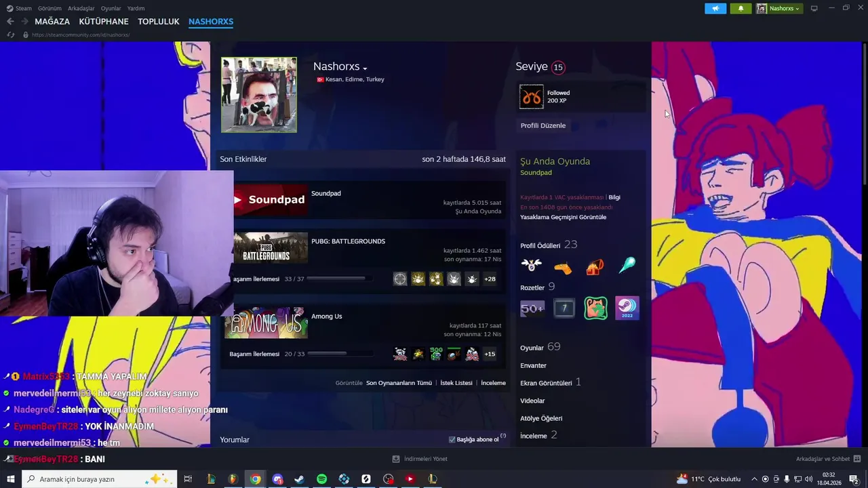Open the İnceleme link under recent games
Viewport: 868px width, 488px height.
pos(494,383)
